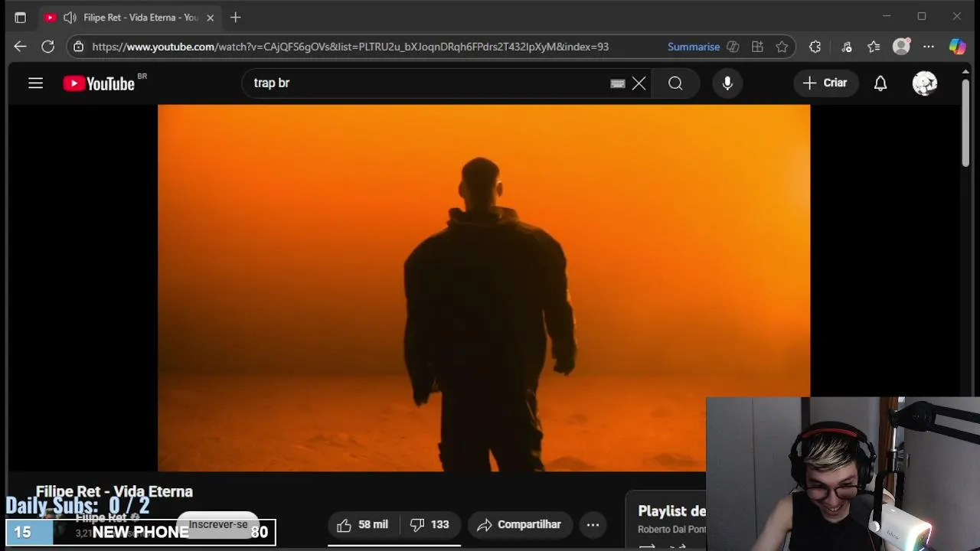Open the on-screen keyboard in search box
The width and height of the screenshot is (980, 551).
(618, 83)
